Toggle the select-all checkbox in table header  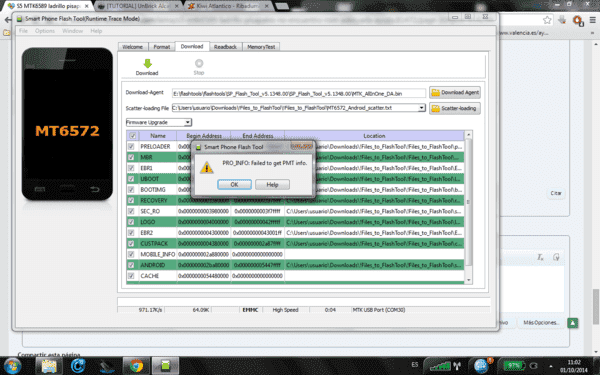point(132,135)
